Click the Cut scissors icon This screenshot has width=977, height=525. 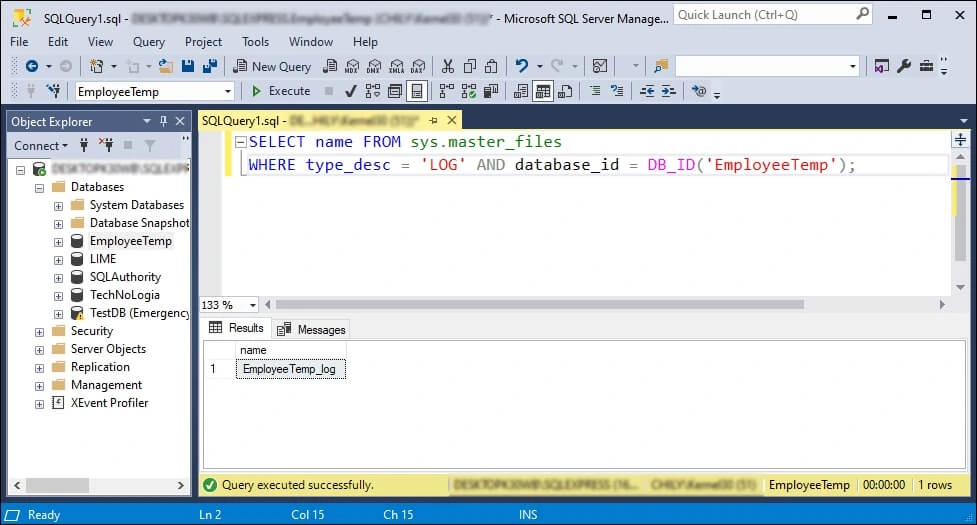(x=447, y=66)
